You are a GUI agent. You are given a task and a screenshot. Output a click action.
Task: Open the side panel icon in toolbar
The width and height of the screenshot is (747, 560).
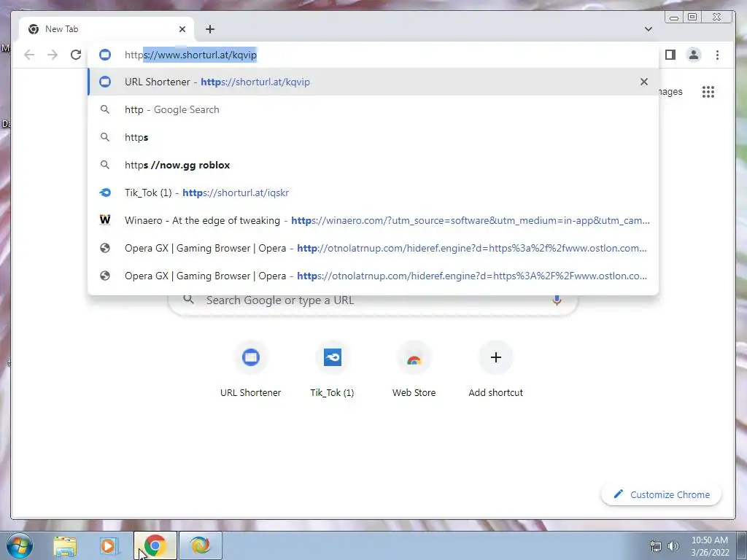[670, 55]
